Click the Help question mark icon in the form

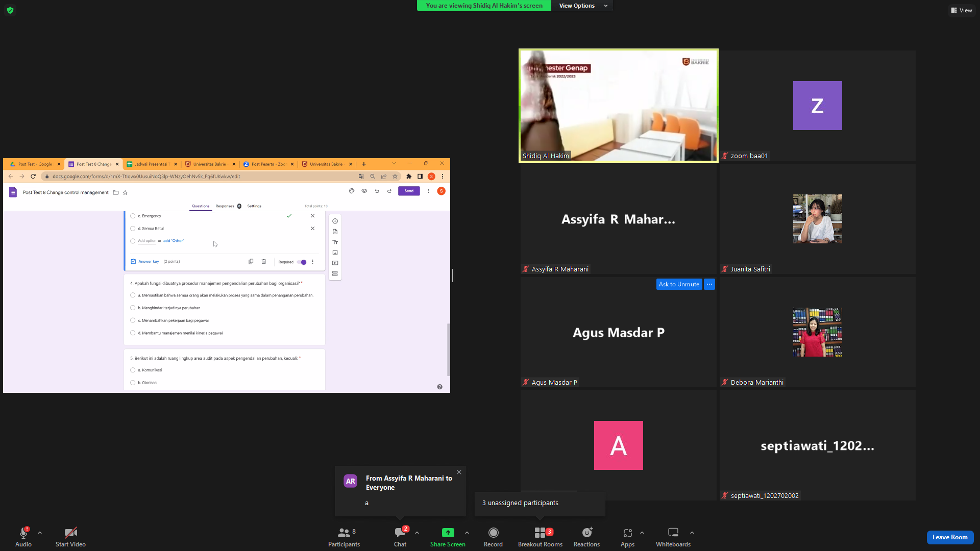click(439, 387)
